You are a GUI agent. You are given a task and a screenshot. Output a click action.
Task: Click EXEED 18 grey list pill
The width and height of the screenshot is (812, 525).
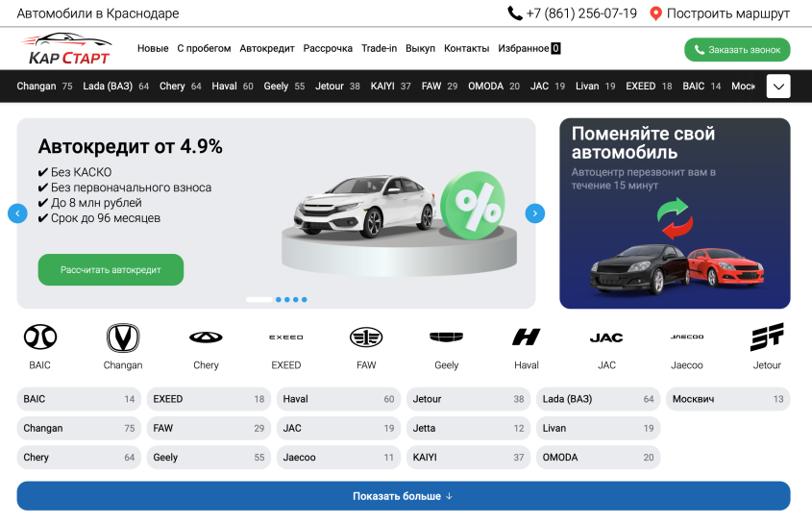(209, 399)
